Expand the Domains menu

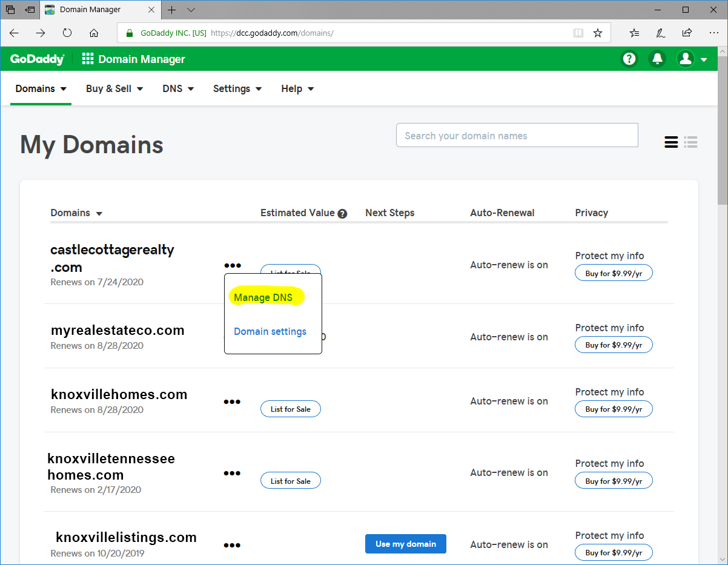(x=41, y=89)
